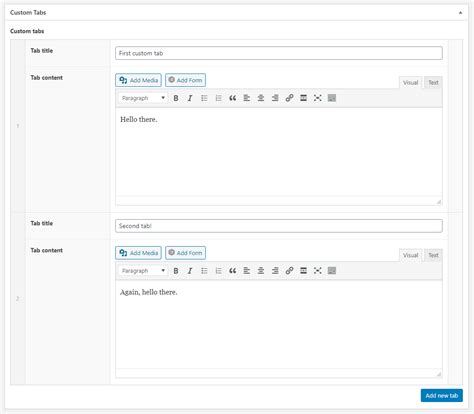Screen dimensions: 474x414
Task: Focus the 'Second tab!' title field
Action: [279, 226]
